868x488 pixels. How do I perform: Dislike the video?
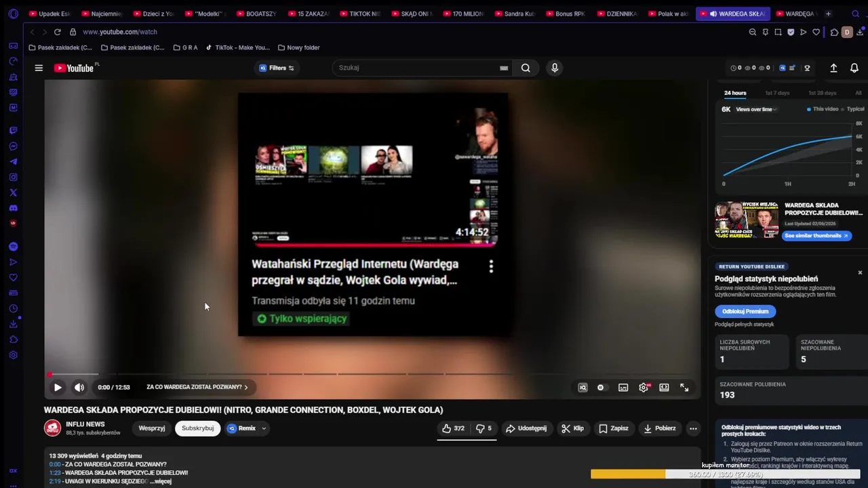(x=484, y=428)
